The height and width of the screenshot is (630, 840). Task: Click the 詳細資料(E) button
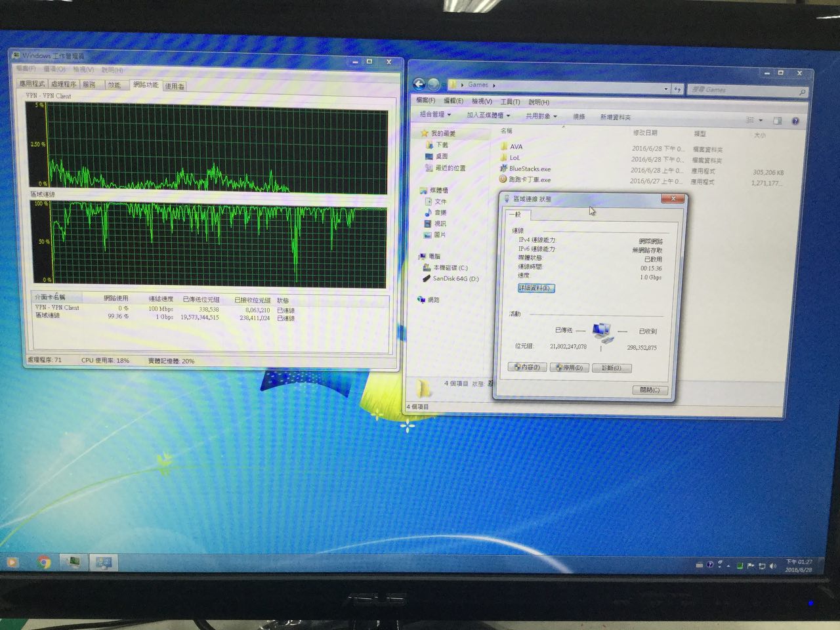pyautogui.click(x=536, y=288)
